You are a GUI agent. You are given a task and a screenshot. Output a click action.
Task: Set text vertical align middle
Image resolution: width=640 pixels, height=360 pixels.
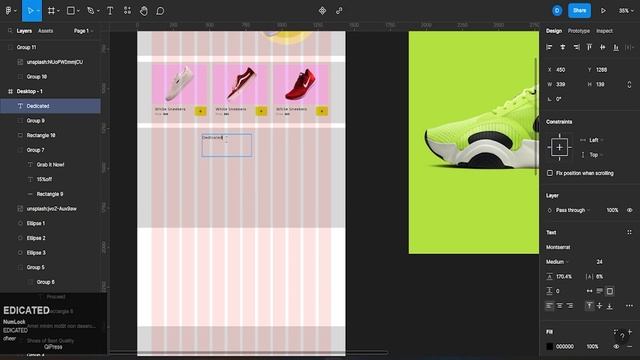(600, 306)
